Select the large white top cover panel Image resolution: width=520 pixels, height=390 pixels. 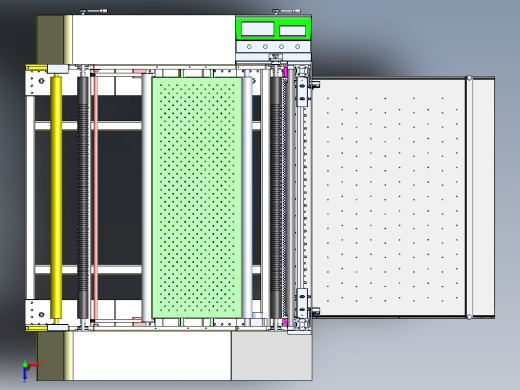click(x=154, y=39)
